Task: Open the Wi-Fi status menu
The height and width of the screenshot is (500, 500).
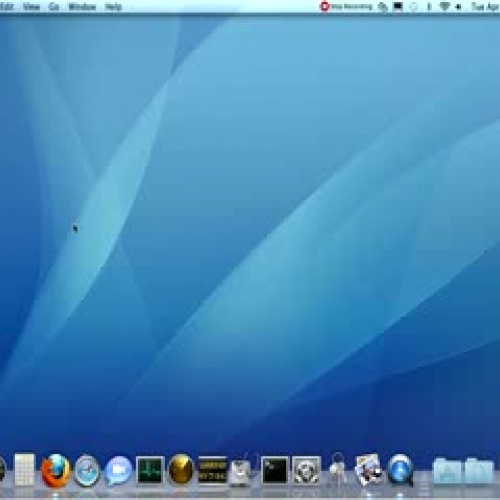Action: (x=444, y=6)
